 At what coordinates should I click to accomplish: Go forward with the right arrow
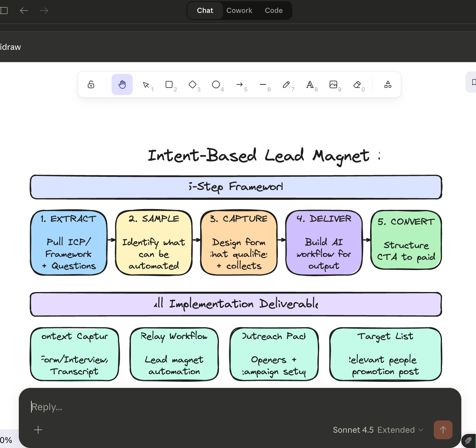click(x=44, y=11)
